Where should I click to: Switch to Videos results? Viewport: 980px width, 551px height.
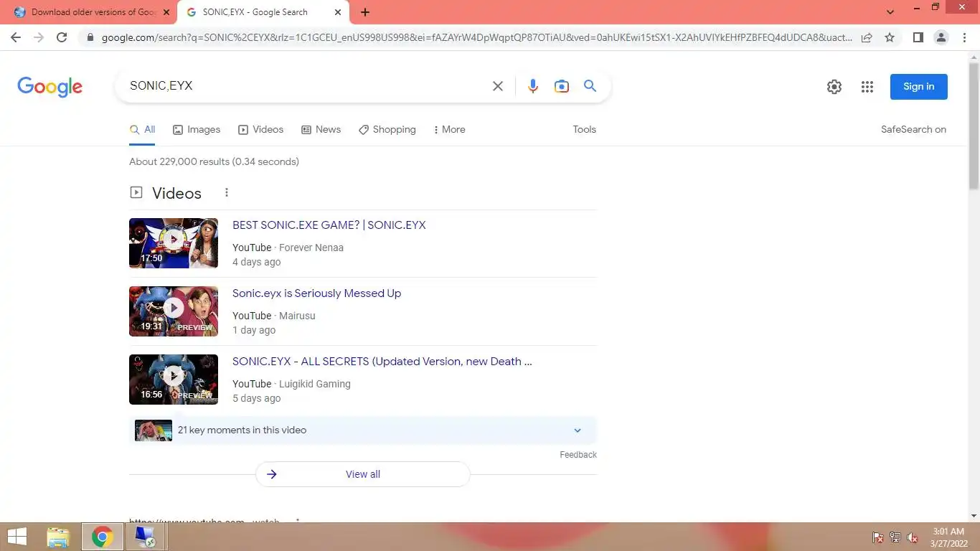pos(261,130)
